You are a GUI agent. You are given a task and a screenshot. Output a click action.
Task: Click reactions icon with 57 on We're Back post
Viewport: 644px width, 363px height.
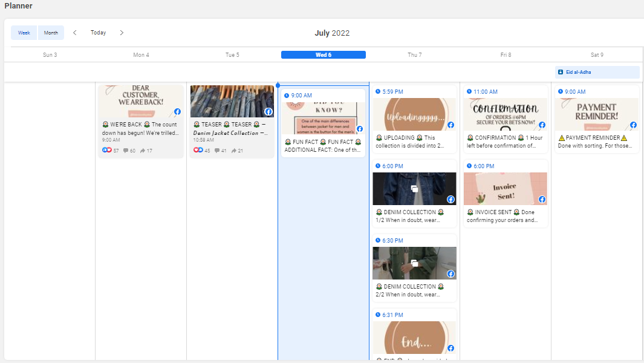(107, 150)
